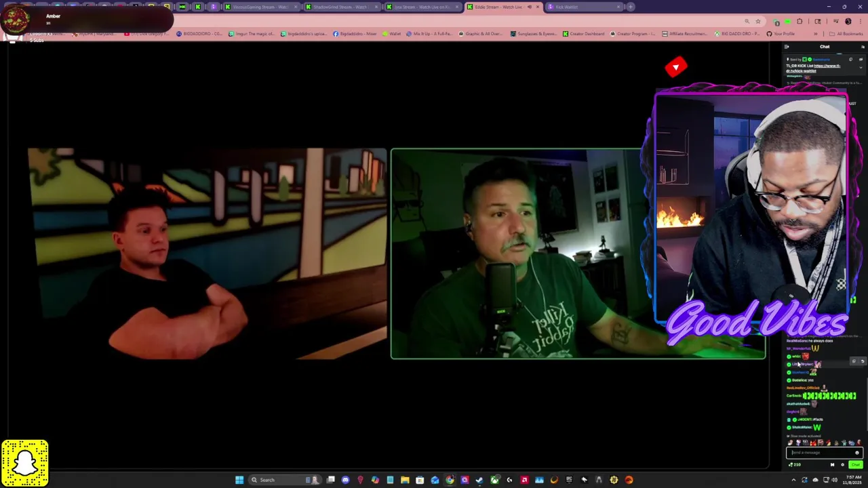Expand the pinned message chevron

point(861,68)
